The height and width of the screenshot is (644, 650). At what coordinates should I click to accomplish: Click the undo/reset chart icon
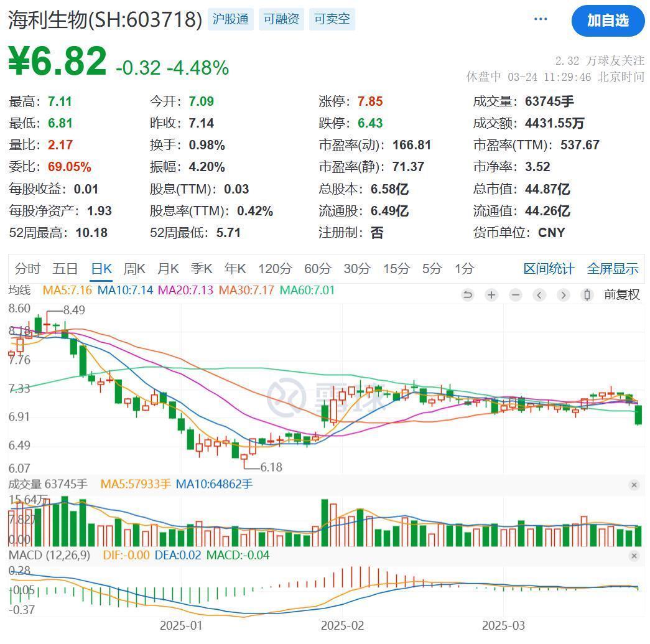[x=468, y=295]
